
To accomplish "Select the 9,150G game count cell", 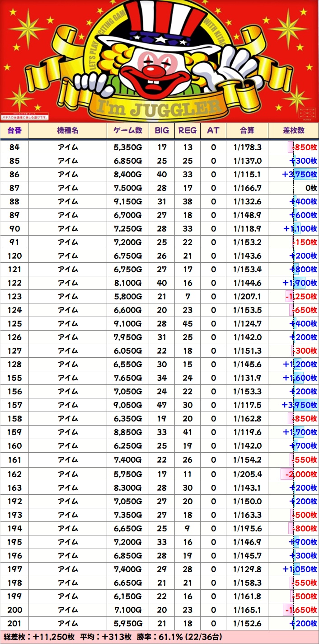I will 128,202.
